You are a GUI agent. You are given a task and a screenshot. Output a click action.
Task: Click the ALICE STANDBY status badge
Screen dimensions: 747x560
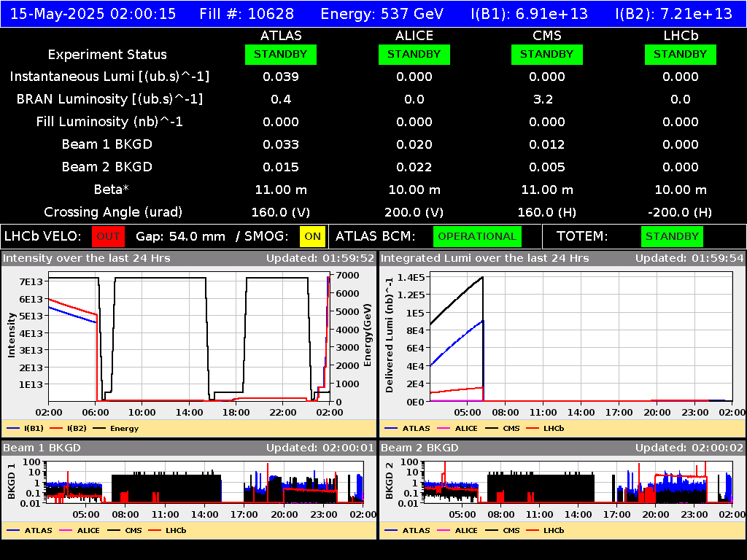point(414,54)
